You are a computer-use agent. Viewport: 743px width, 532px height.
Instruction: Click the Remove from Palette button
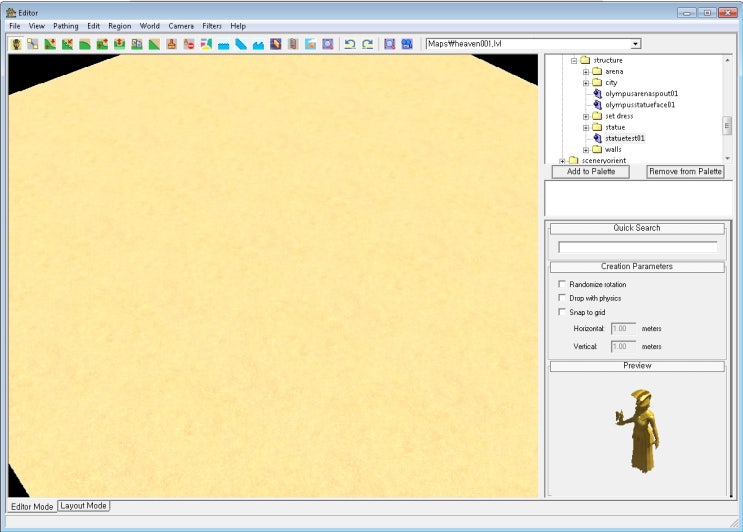(685, 171)
